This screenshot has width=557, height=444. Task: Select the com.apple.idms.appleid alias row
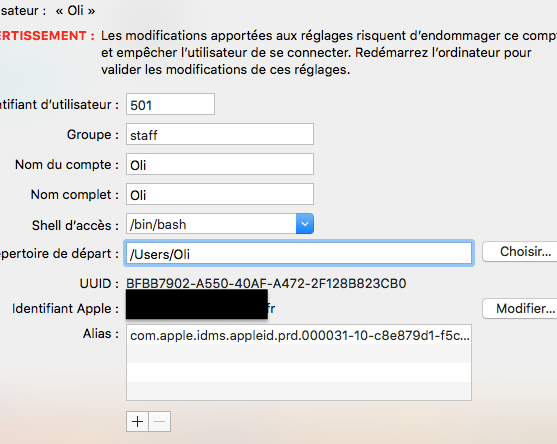pyautogui.click(x=299, y=335)
